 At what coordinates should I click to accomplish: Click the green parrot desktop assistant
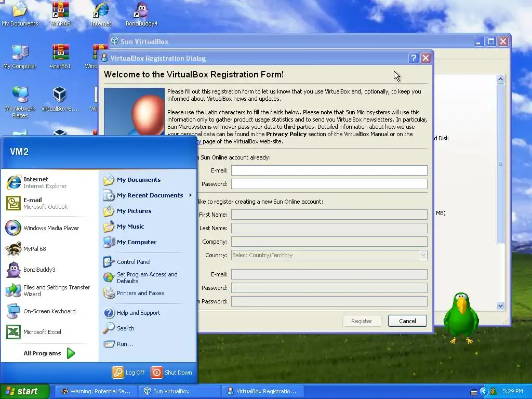tap(461, 318)
